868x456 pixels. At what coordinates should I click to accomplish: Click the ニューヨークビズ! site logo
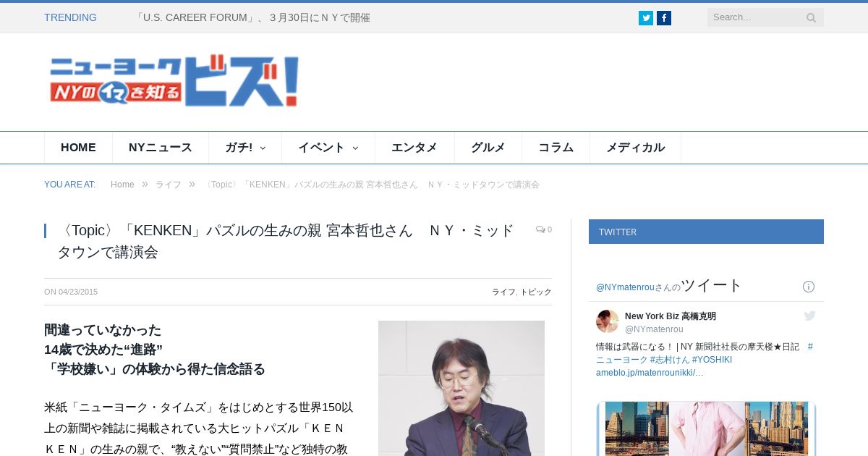point(174,81)
